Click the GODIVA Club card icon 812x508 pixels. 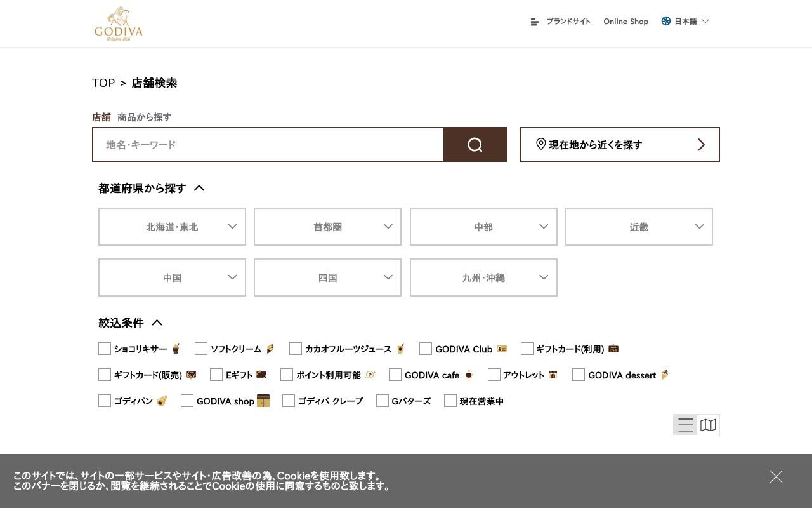click(502, 349)
